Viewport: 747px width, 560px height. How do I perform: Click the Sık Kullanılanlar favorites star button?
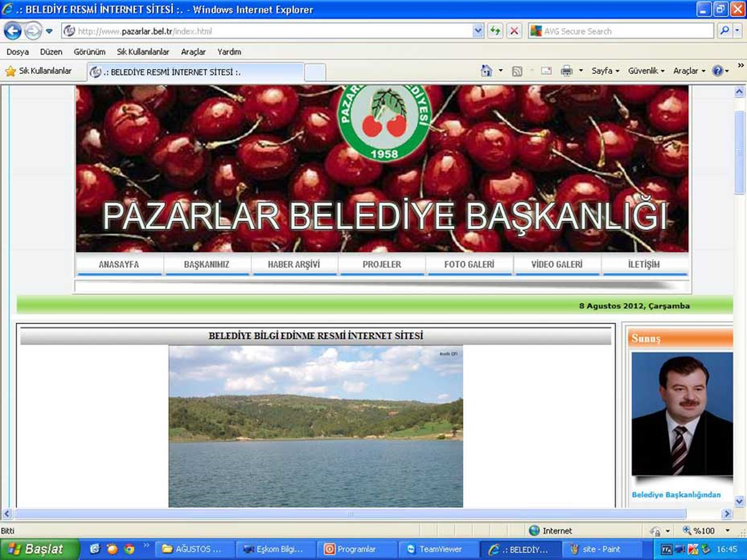(39, 72)
